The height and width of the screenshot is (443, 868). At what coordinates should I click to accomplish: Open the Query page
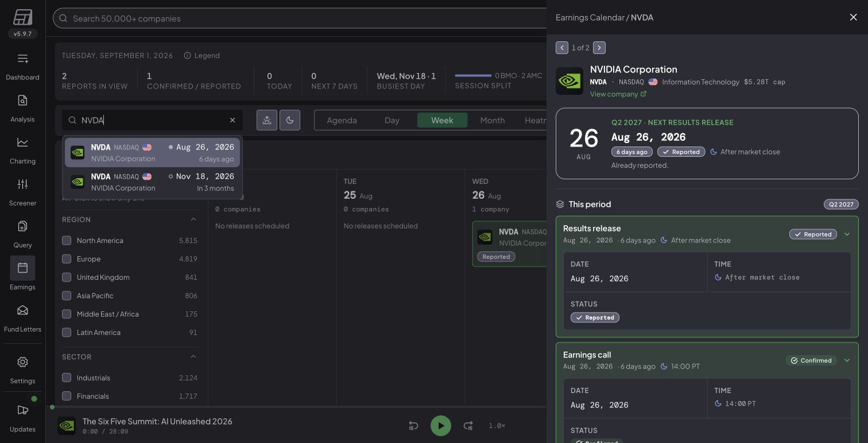tap(22, 234)
